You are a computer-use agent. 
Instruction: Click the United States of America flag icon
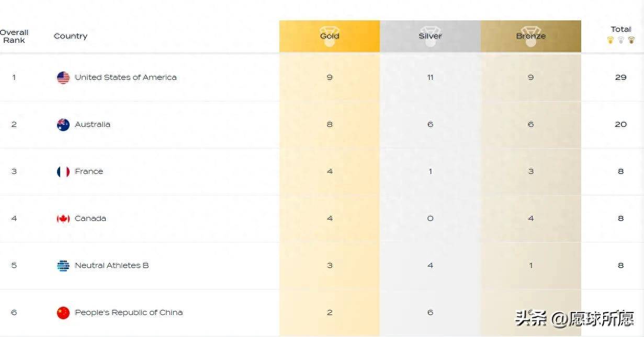point(63,78)
